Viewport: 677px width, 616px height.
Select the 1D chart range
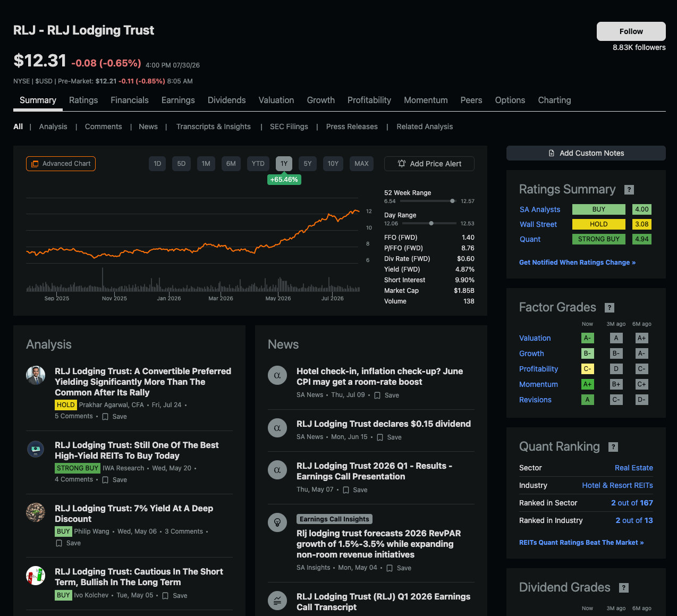(157, 164)
